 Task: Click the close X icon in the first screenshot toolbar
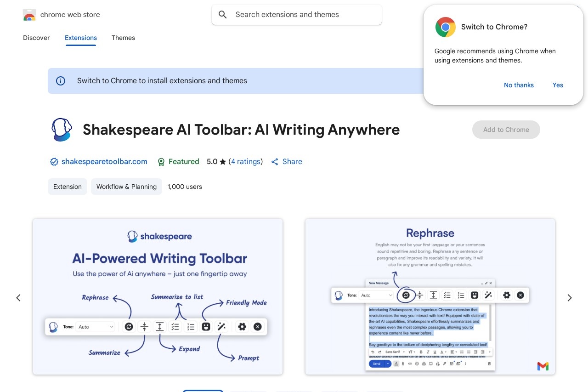[x=258, y=327]
